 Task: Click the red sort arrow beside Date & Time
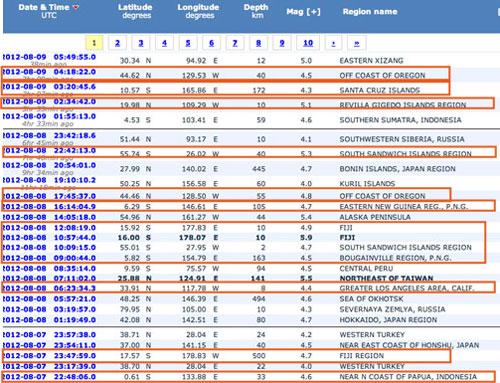click(x=76, y=7)
